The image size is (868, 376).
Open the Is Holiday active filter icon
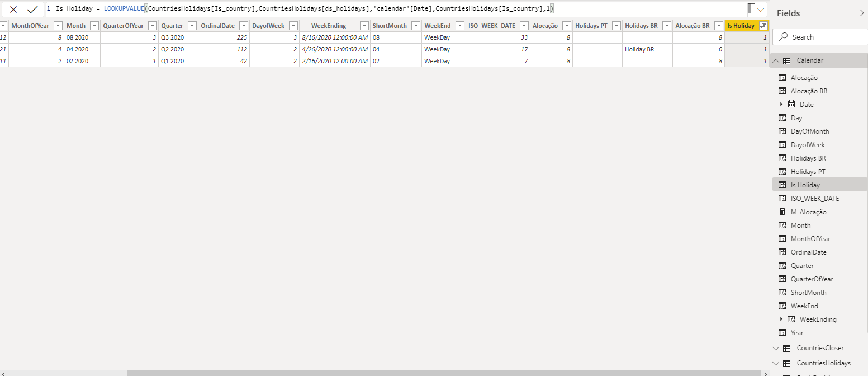(763, 26)
